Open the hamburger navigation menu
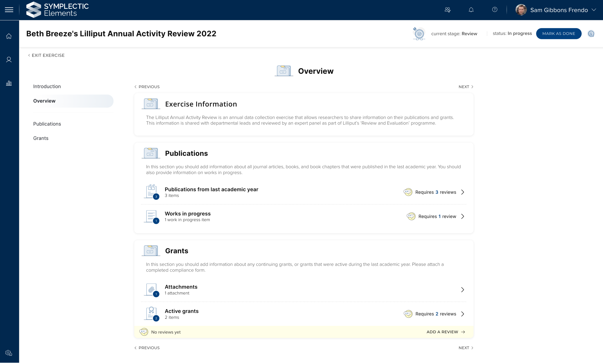Screen dimensions: 603x364 [9, 10]
